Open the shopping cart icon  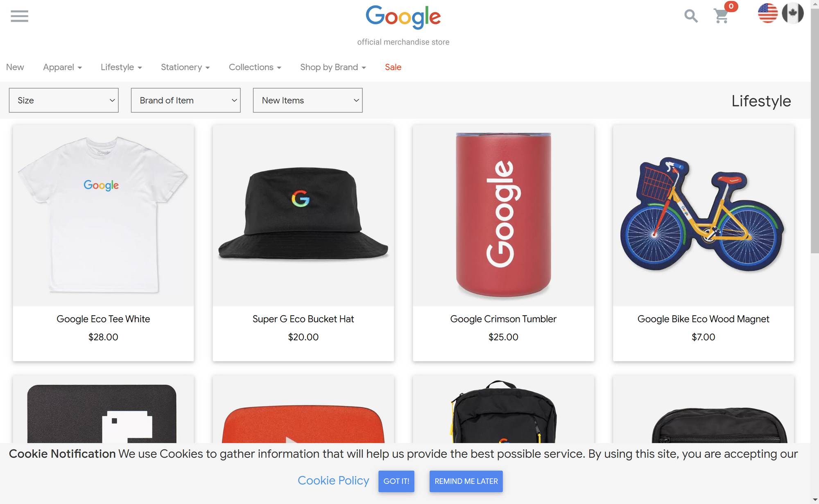(x=721, y=16)
